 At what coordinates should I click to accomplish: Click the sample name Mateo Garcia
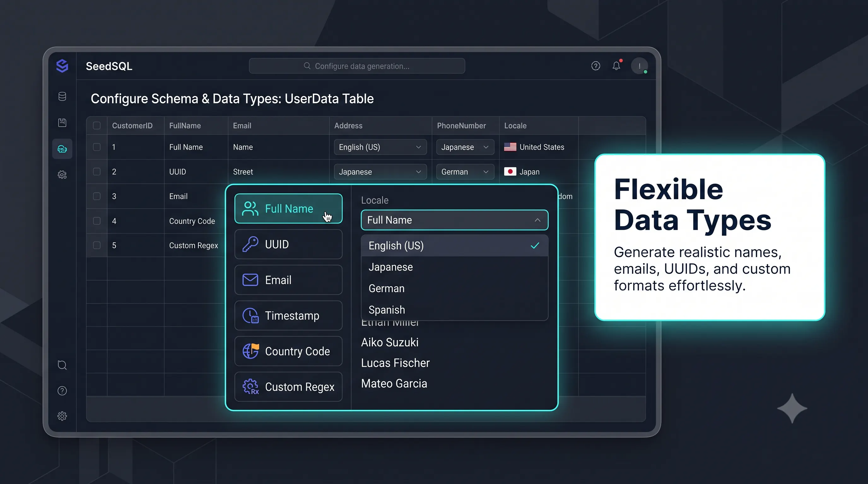[394, 384]
